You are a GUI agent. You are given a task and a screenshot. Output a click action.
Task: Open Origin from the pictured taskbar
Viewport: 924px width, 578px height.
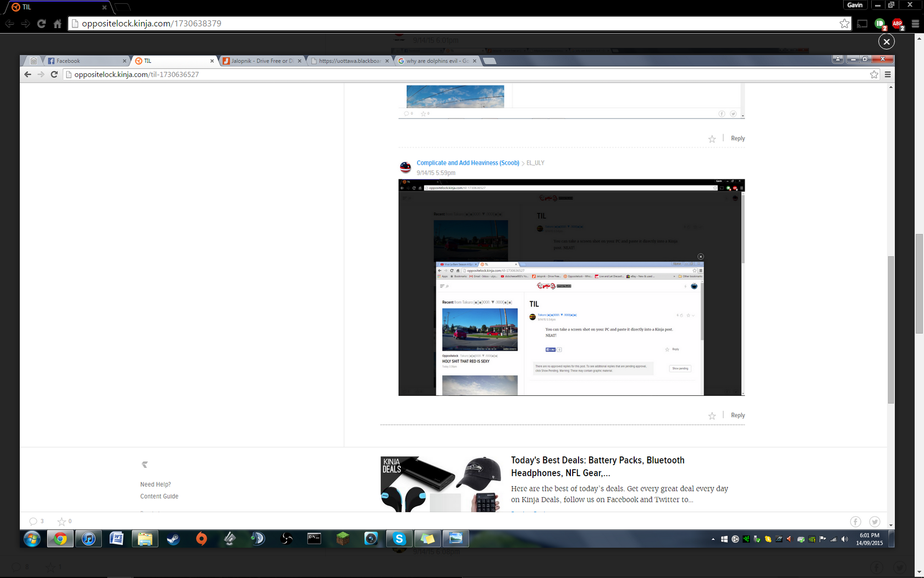[201, 539]
